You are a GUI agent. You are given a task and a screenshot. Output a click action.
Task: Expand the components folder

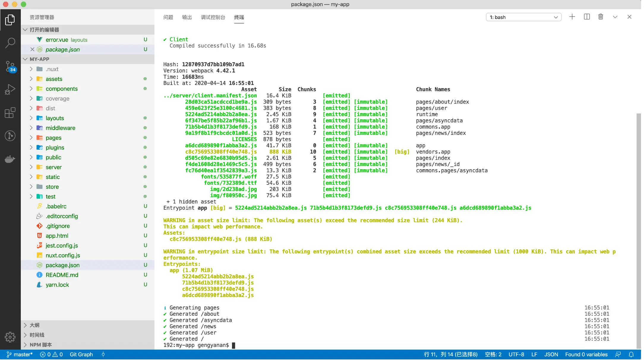point(61,89)
